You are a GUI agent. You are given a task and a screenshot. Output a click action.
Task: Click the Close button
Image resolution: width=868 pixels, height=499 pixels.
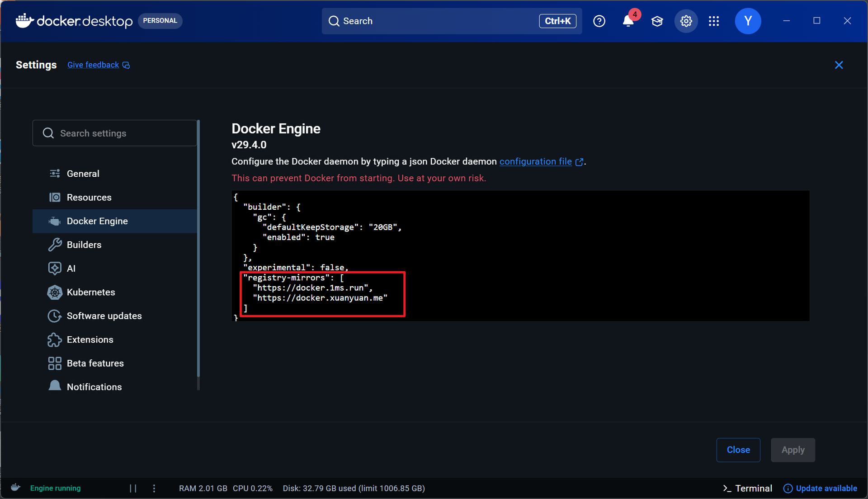738,450
